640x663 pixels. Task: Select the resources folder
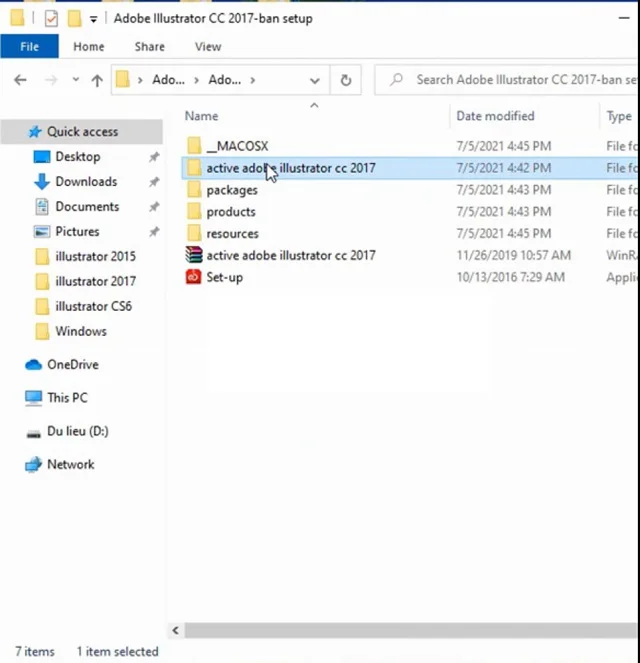click(x=232, y=233)
